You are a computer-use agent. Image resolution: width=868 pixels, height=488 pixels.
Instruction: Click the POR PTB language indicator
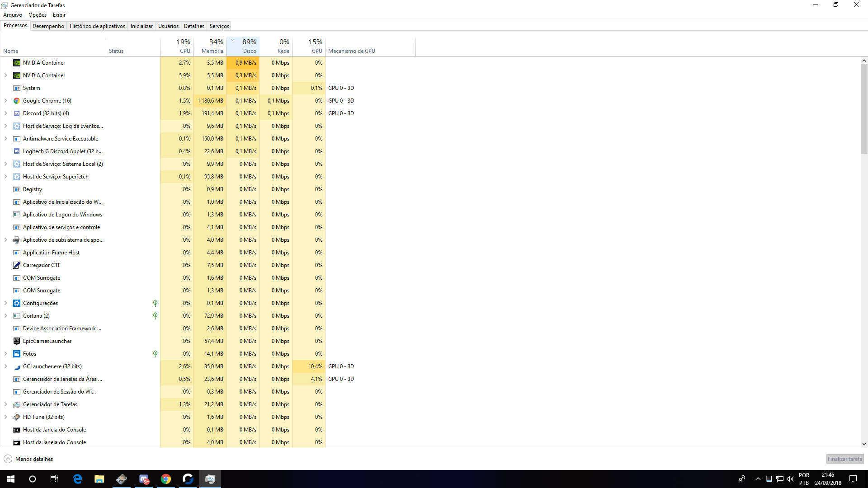[x=804, y=479]
